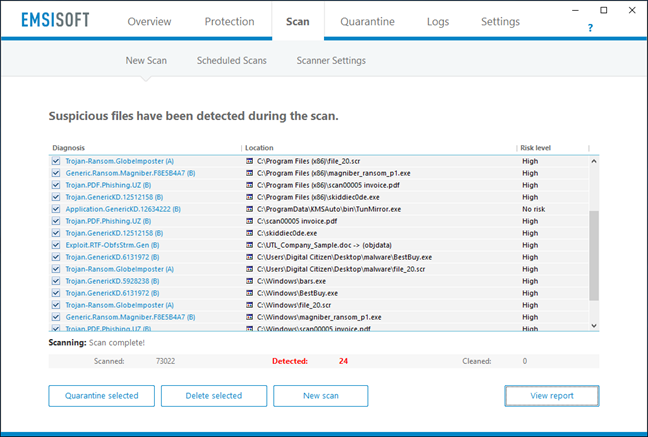Open Application.GenericKD.12634222 diagnosis link

pyautogui.click(x=123, y=209)
